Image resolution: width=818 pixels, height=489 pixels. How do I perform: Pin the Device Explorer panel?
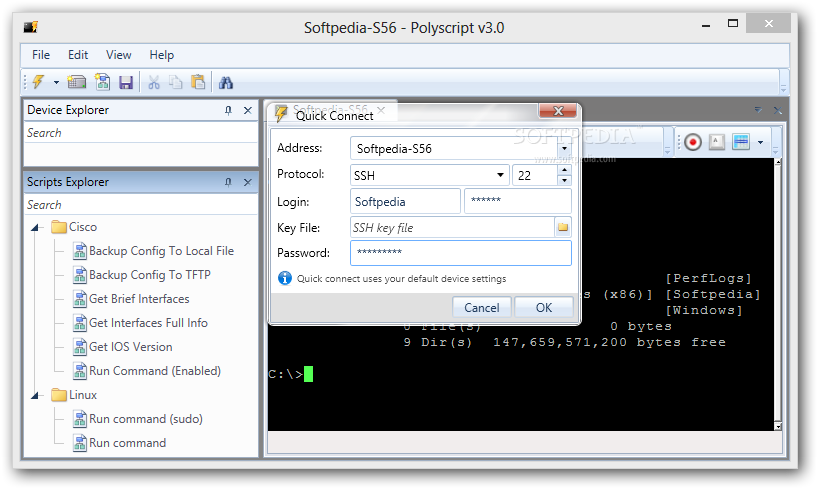(228, 110)
